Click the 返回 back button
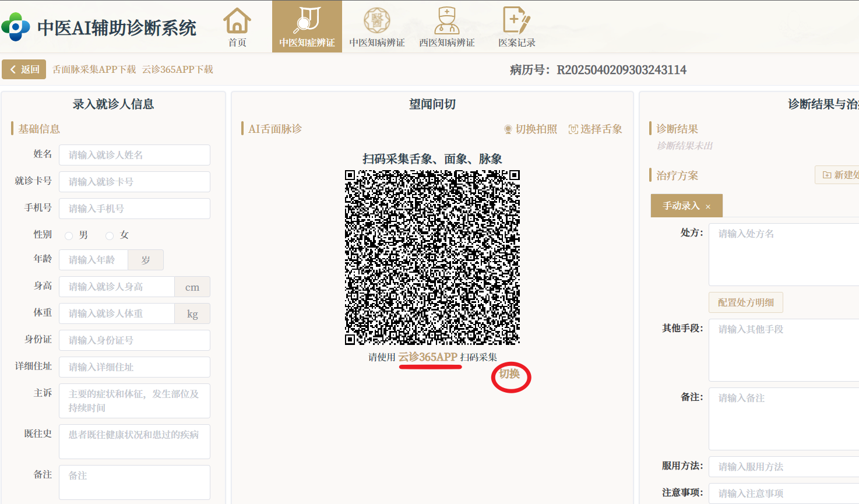 click(24, 69)
